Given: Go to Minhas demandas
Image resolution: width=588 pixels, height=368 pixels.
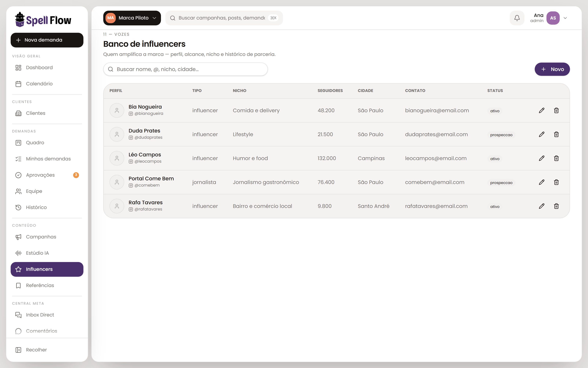Looking at the screenshot, I should pyautogui.click(x=47, y=159).
